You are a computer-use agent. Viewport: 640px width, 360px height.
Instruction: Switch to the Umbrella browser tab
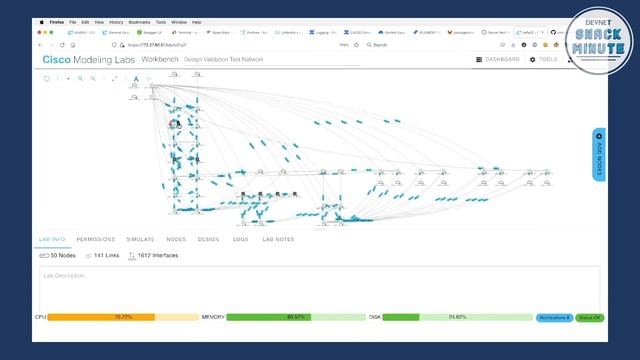click(288, 32)
